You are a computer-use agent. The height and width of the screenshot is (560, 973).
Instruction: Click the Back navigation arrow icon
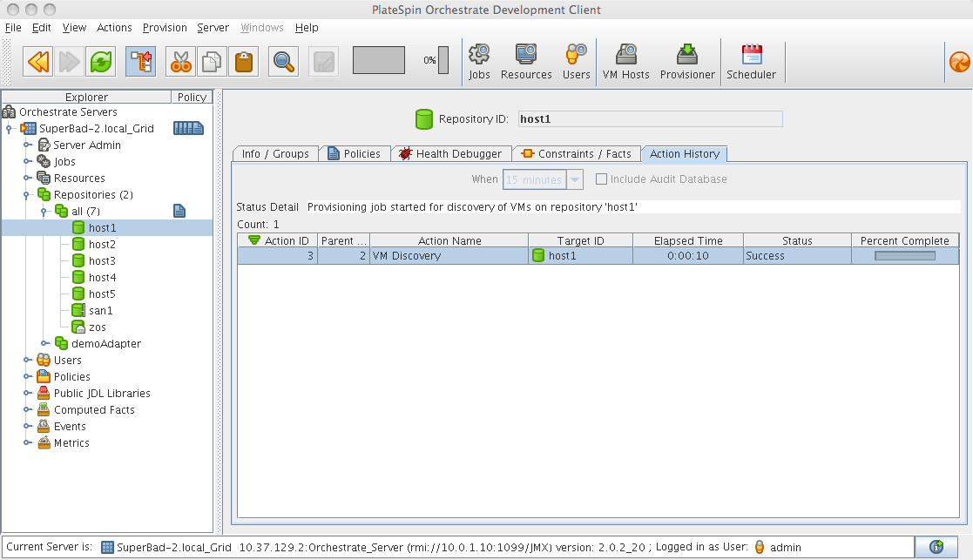tap(37, 61)
